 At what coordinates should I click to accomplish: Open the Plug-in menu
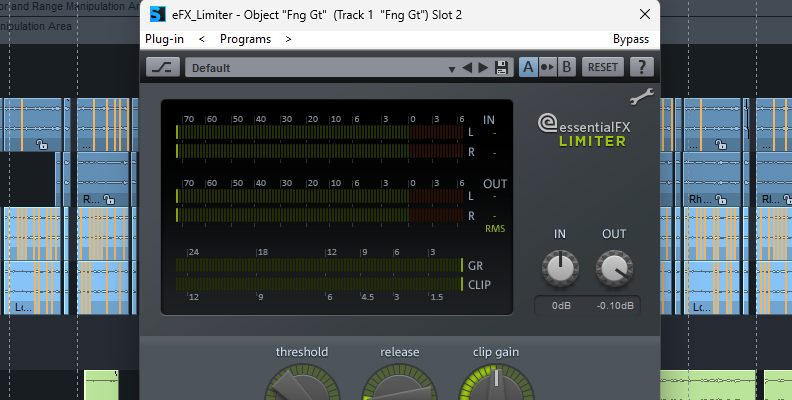[163, 39]
